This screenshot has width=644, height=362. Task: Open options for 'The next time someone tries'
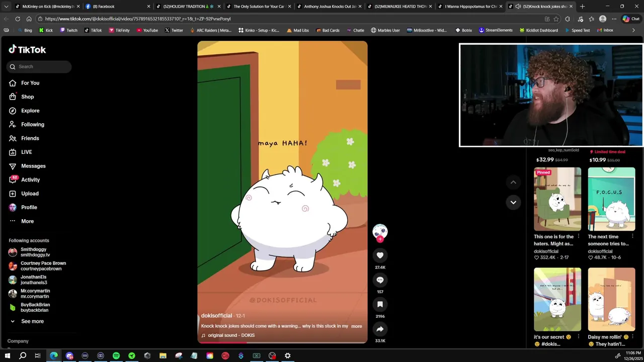point(632,236)
